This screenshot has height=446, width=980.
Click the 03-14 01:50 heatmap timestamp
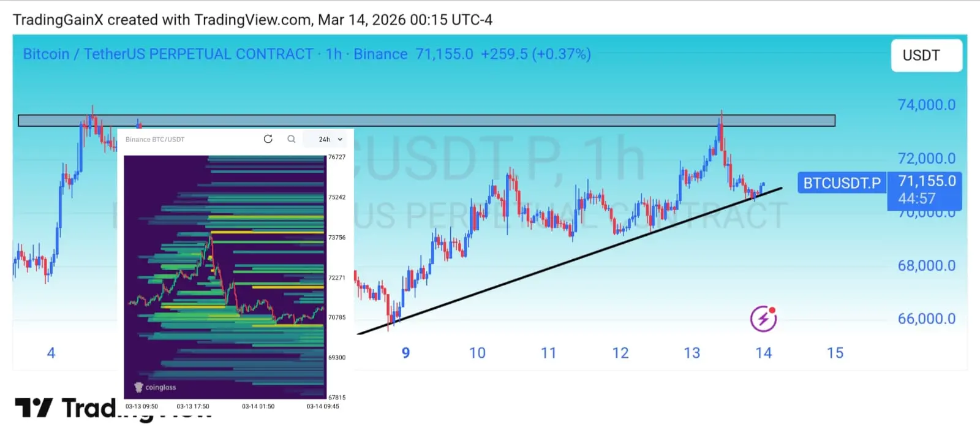[258, 406]
